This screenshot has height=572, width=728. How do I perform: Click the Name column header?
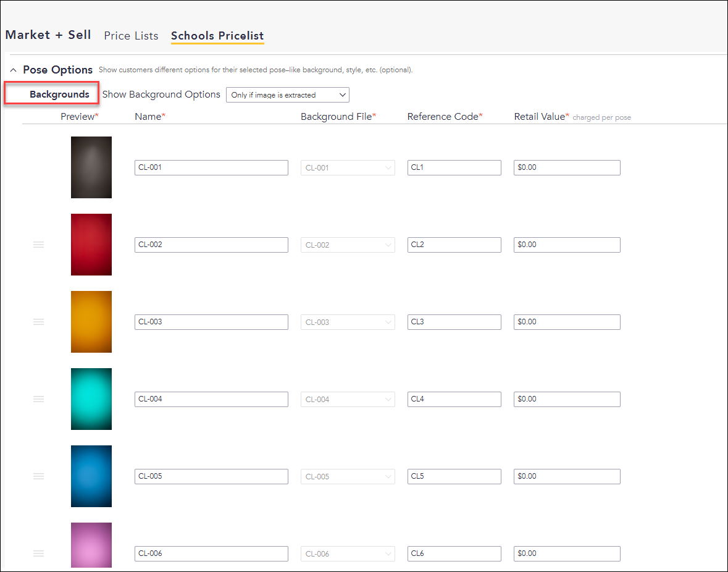pos(150,117)
